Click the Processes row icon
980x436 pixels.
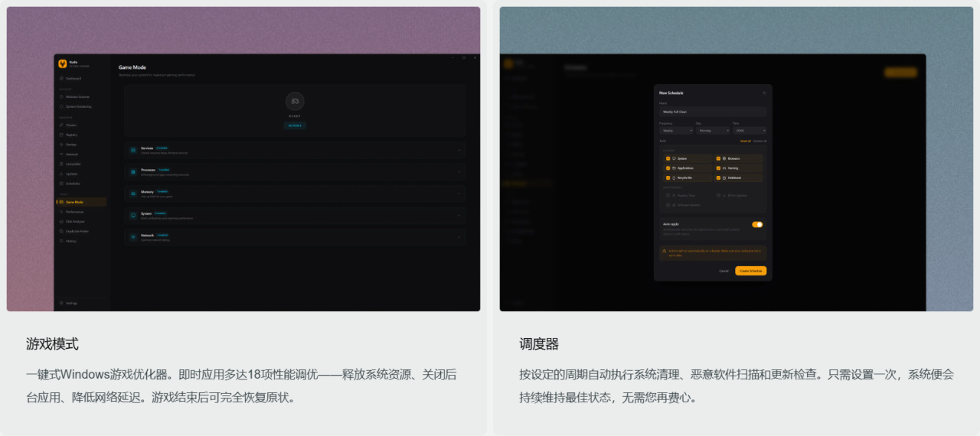click(x=132, y=172)
